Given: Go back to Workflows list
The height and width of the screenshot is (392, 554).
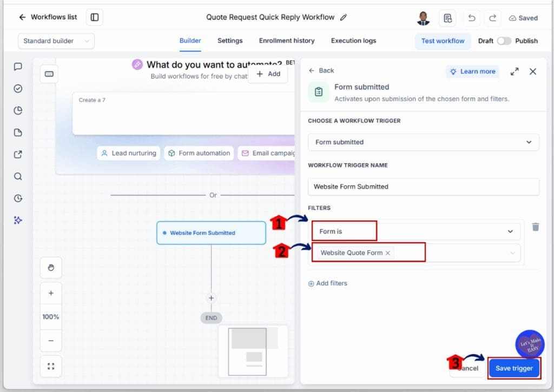Looking at the screenshot, I should pos(48,17).
